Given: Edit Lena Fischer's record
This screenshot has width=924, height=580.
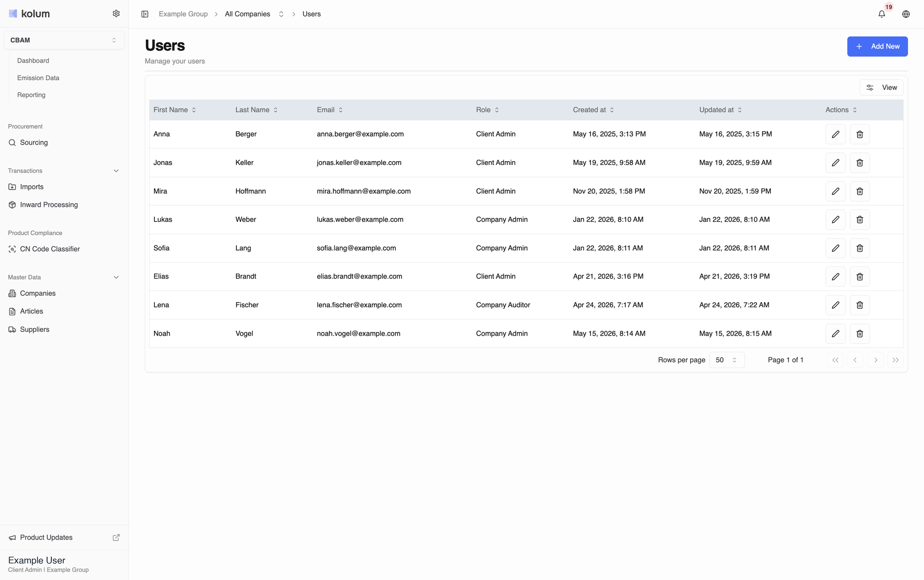Looking at the screenshot, I should pyautogui.click(x=835, y=305).
